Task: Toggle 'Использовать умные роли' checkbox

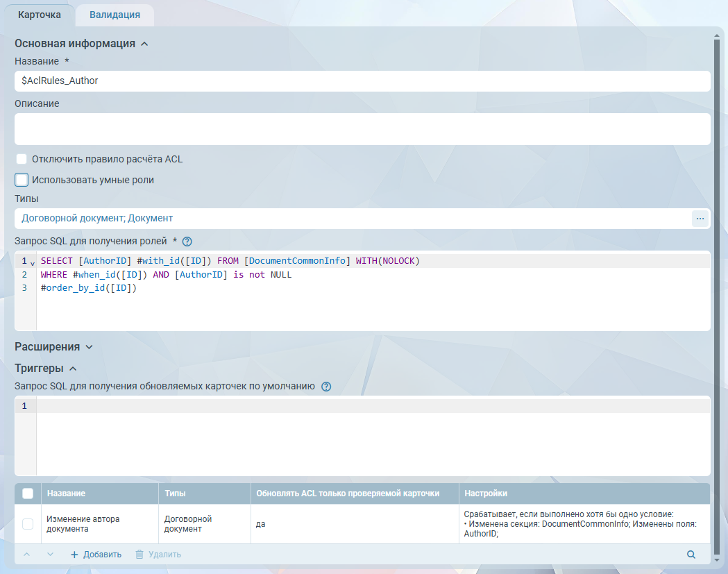Action: pos(22,180)
